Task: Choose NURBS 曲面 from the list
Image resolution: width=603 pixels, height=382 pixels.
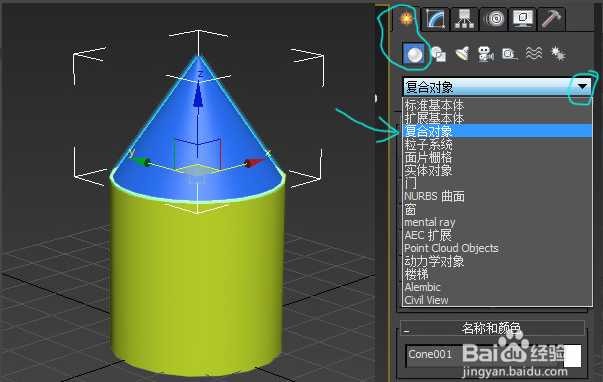Action: click(497, 196)
